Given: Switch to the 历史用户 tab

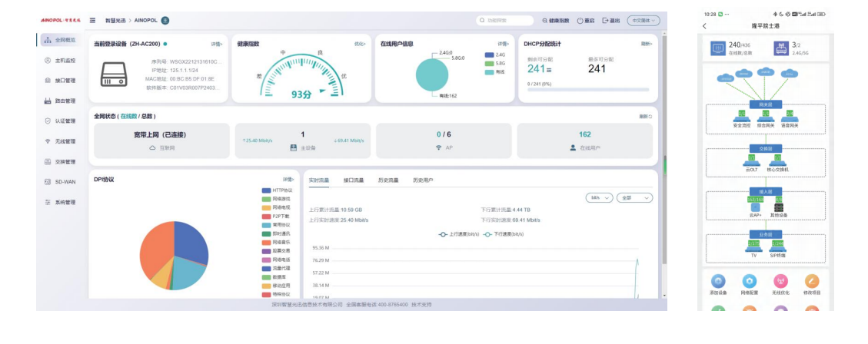Looking at the screenshot, I should [x=423, y=180].
